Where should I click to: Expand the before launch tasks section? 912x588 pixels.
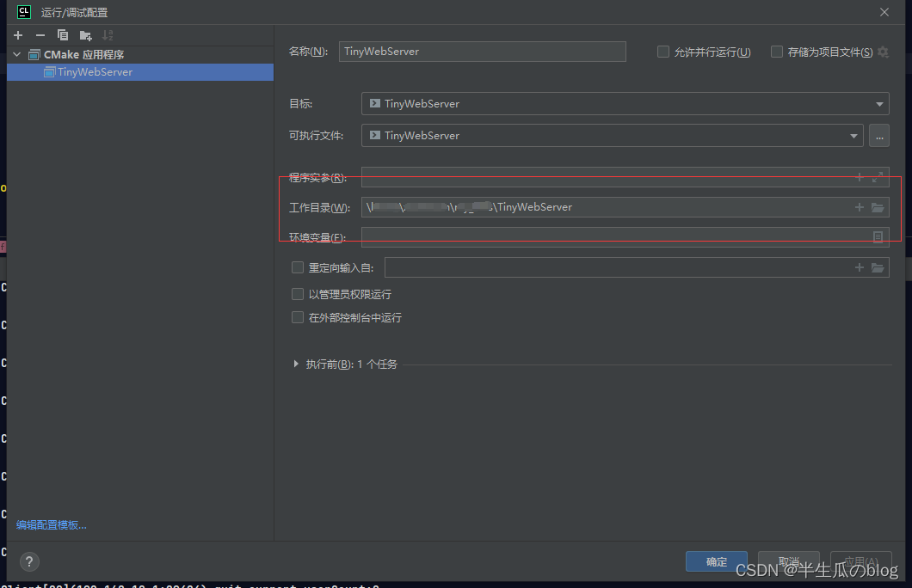(296, 364)
